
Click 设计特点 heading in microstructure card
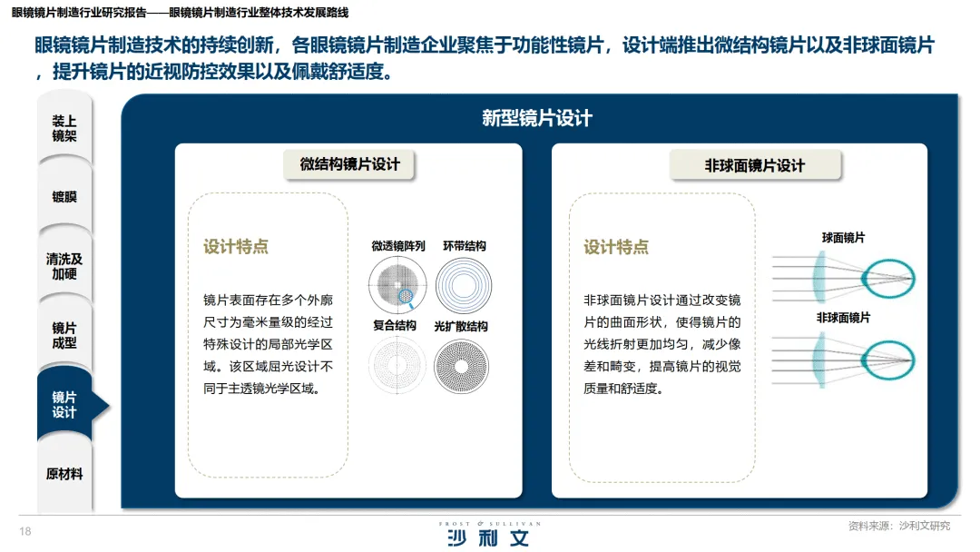pos(236,246)
